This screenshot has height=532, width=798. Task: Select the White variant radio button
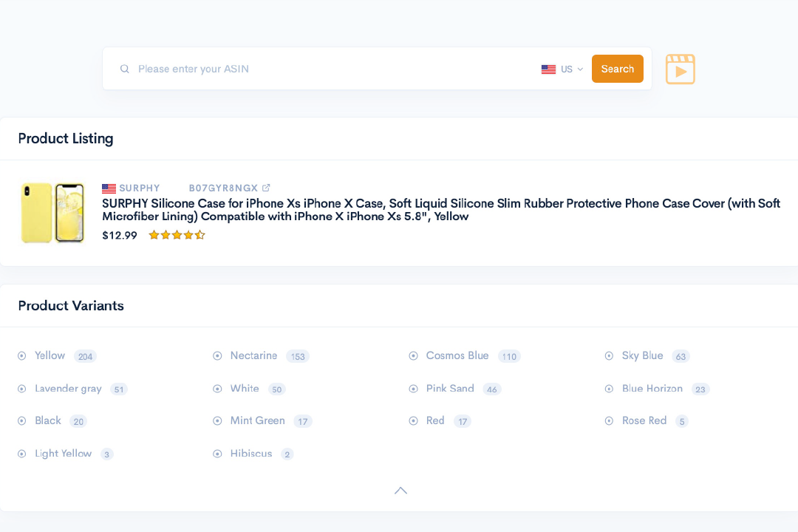pyautogui.click(x=217, y=389)
